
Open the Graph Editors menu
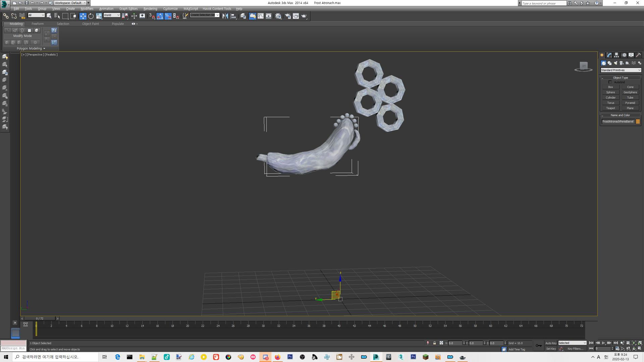click(128, 9)
